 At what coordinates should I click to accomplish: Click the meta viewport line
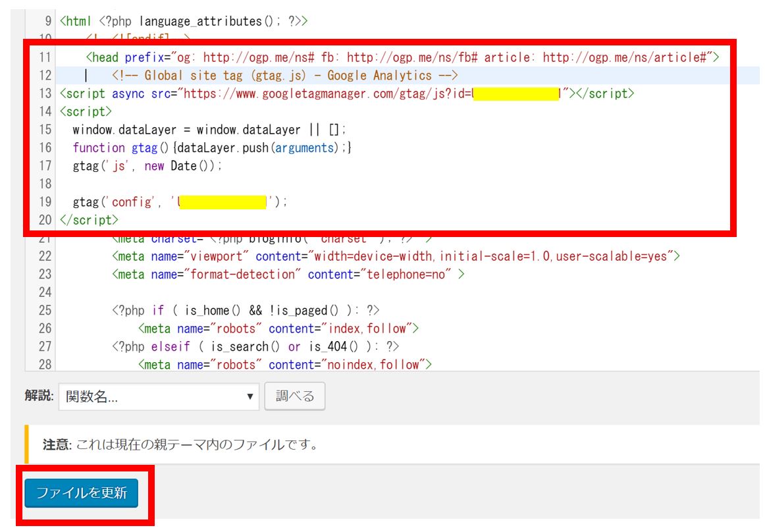coord(395,256)
